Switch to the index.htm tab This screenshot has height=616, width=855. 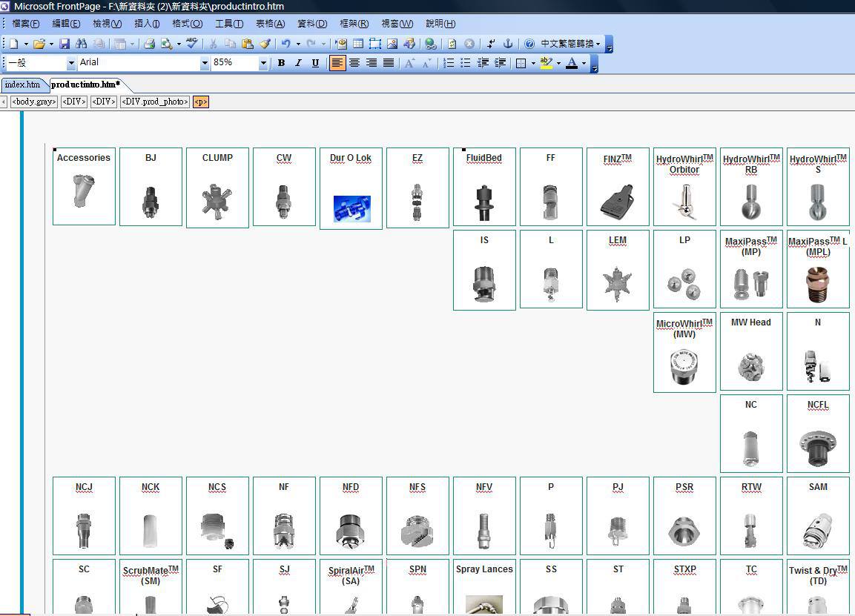(x=22, y=85)
